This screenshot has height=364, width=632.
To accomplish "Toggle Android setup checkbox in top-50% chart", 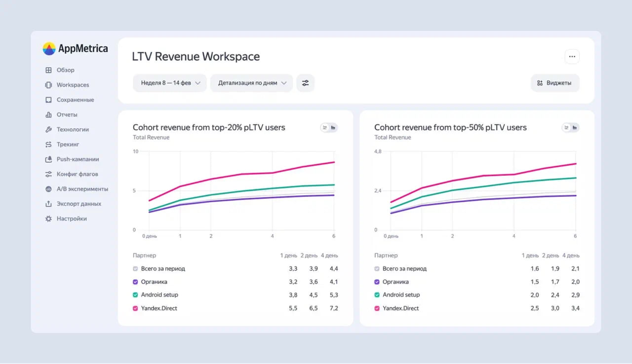I will point(377,295).
